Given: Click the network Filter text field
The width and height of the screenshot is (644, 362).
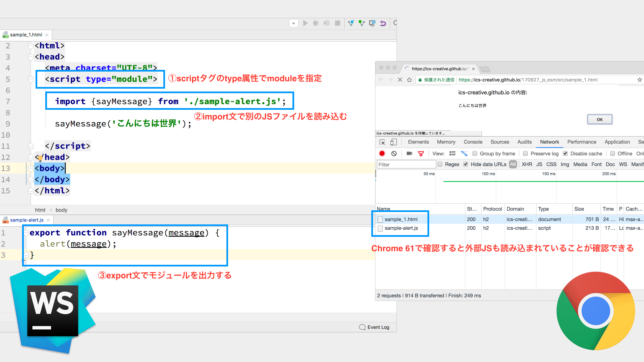Looking at the screenshot, I should [x=406, y=164].
